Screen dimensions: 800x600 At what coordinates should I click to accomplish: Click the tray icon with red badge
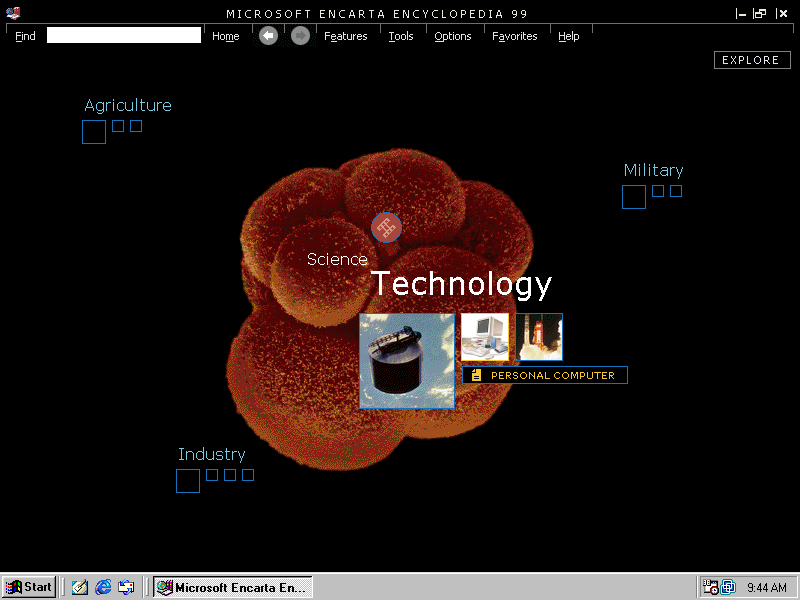710,587
